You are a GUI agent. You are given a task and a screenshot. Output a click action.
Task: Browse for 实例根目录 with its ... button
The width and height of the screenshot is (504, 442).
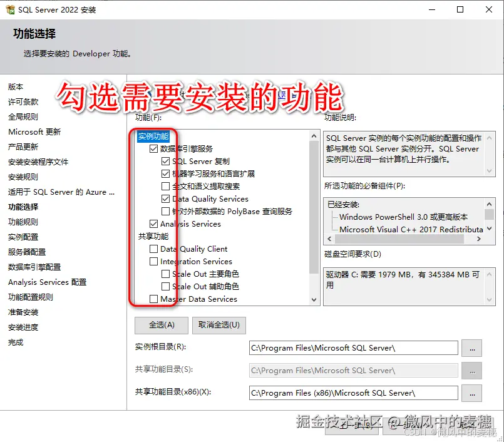pos(471,348)
